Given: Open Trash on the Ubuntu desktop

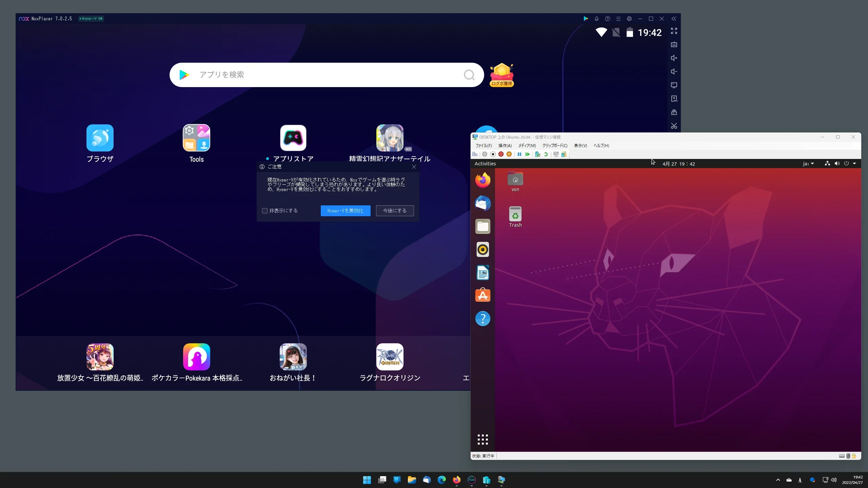Looking at the screenshot, I should coord(515,217).
